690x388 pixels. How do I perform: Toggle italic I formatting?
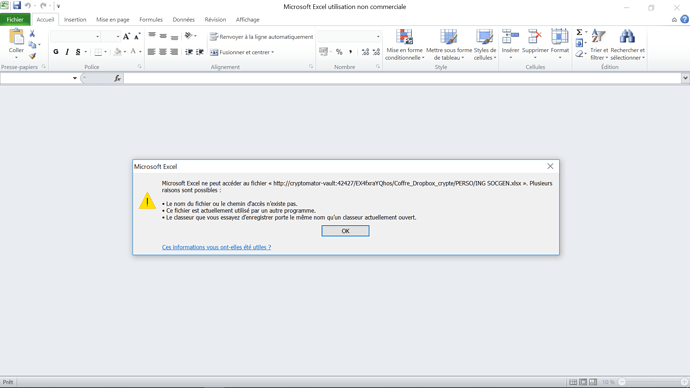click(67, 52)
